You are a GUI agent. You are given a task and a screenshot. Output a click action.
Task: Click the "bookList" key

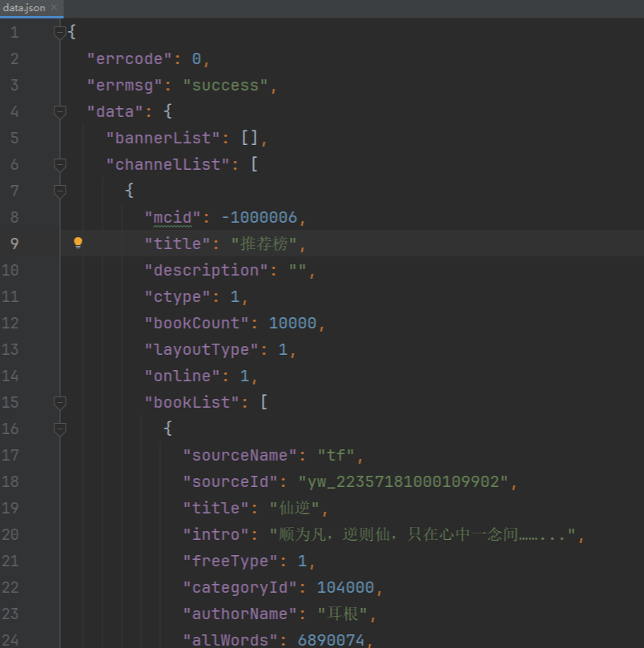coord(191,403)
